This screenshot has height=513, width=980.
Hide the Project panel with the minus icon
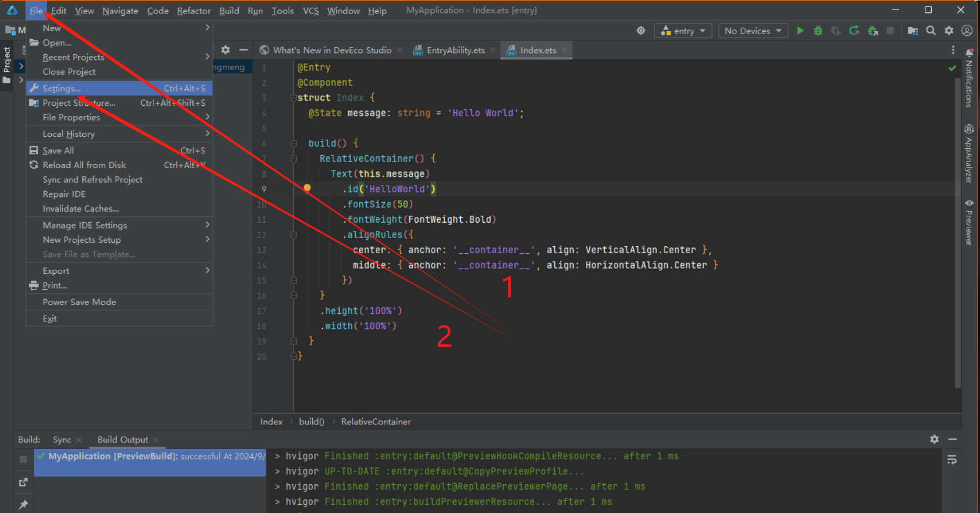(243, 50)
